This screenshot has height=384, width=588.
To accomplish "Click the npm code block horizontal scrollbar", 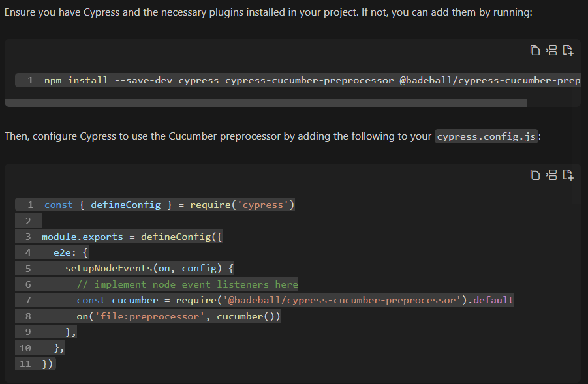I will (x=266, y=103).
